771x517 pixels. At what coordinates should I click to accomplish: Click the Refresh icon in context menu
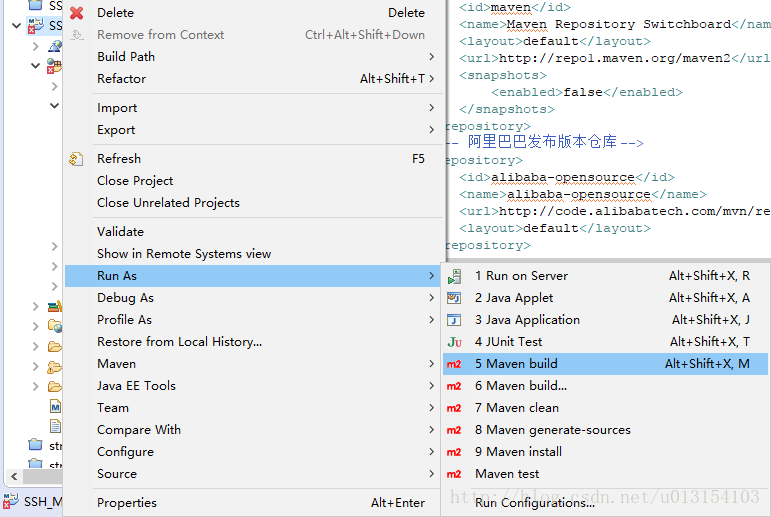coord(76,159)
